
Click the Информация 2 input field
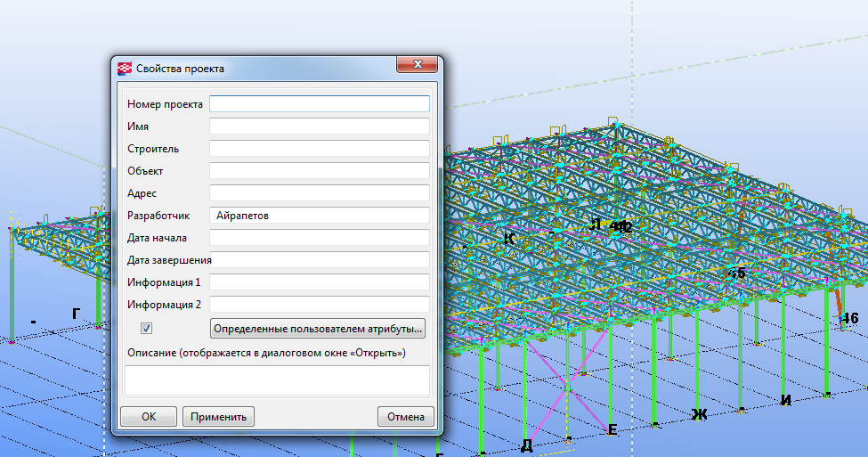[x=319, y=305]
